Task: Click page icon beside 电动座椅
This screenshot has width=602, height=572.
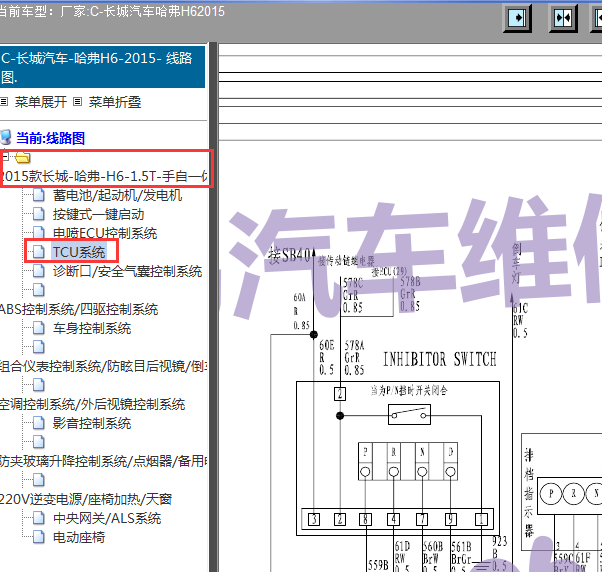Action: 38,537
